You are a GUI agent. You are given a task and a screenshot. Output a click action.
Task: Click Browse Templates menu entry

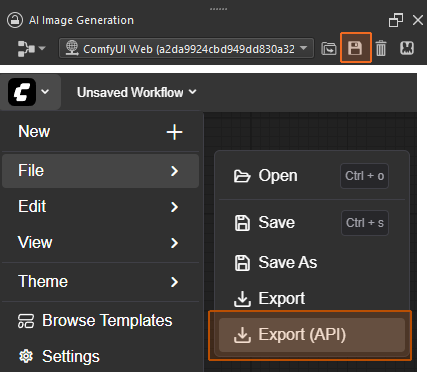pyautogui.click(x=101, y=321)
